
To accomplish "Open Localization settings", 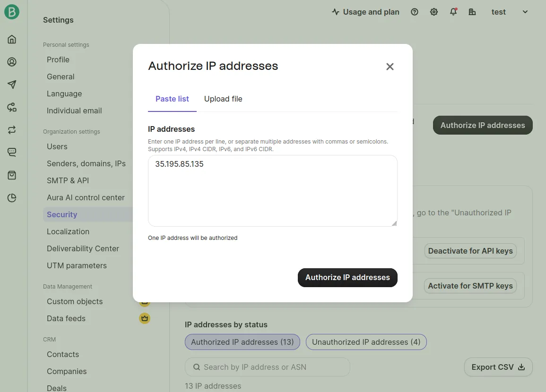I will click(x=68, y=231).
